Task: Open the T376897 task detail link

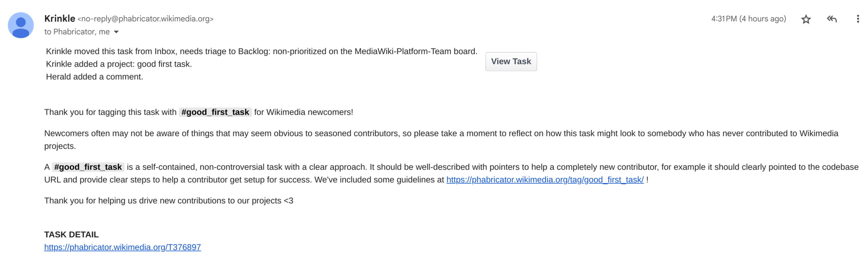Action: 123,247
